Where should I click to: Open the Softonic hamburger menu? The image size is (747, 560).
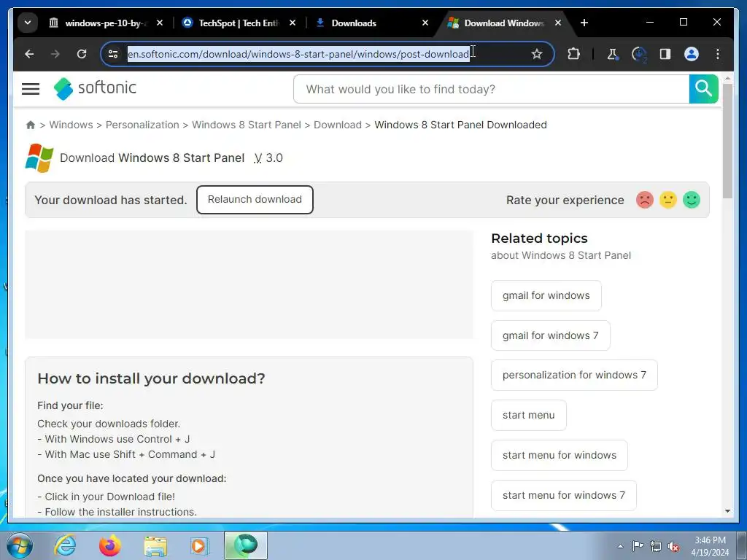(x=31, y=88)
